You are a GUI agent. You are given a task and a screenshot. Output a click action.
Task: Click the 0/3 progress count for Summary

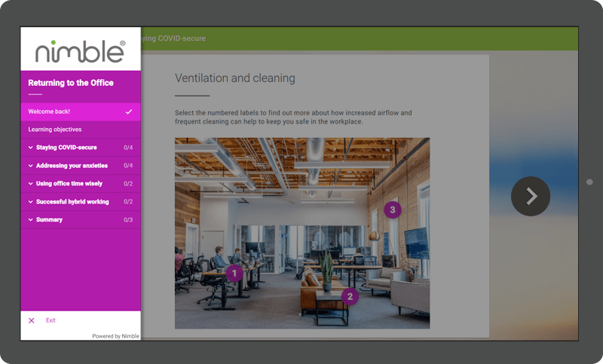[x=128, y=220]
